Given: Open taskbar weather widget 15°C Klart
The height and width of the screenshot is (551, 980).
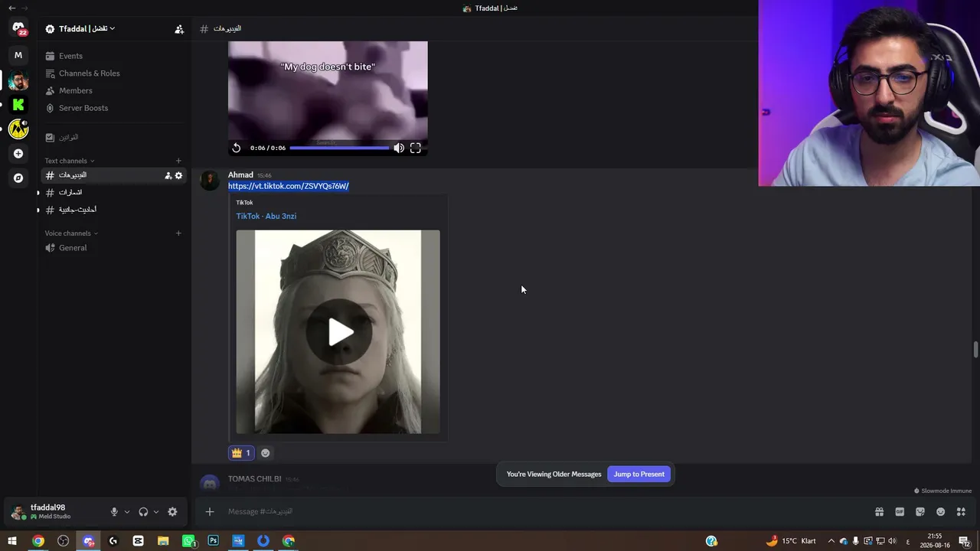Looking at the screenshot, I should (x=792, y=541).
